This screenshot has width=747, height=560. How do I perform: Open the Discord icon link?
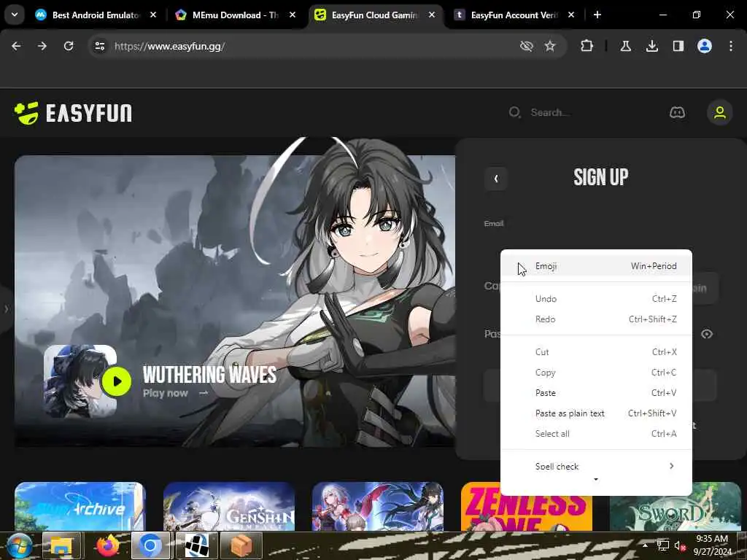677,113
